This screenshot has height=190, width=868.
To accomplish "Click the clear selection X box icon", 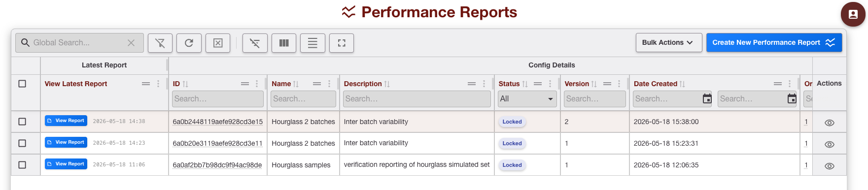I will coord(218,43).
